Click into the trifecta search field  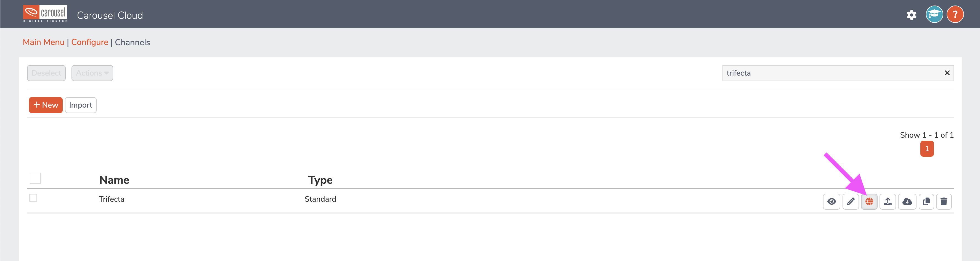[x=831, y=73]
